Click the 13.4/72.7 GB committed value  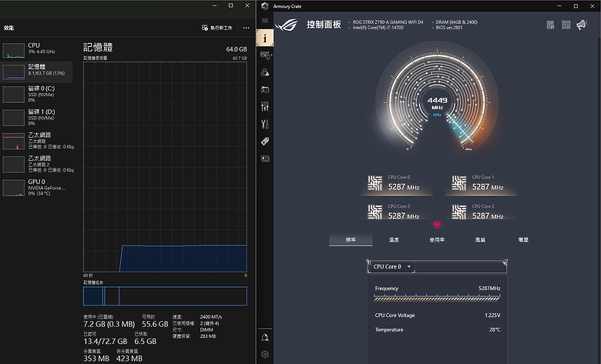click(x=106, y=341)
